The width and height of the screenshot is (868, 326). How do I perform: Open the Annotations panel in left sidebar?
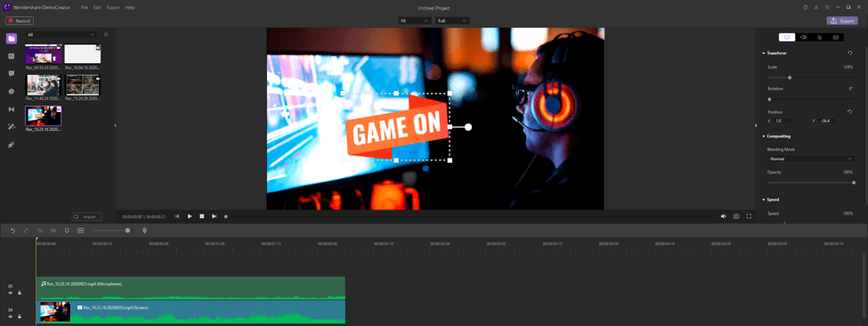coord(11,74)
